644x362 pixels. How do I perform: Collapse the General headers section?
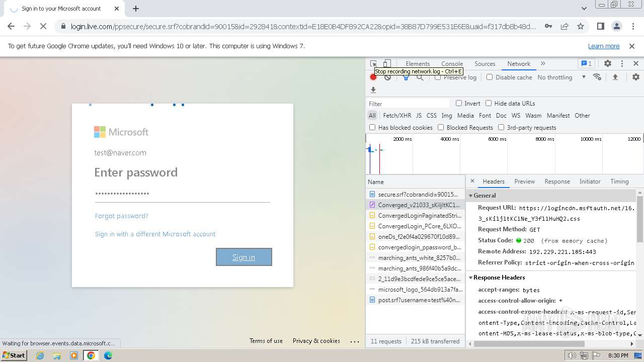tap(471, 196)
